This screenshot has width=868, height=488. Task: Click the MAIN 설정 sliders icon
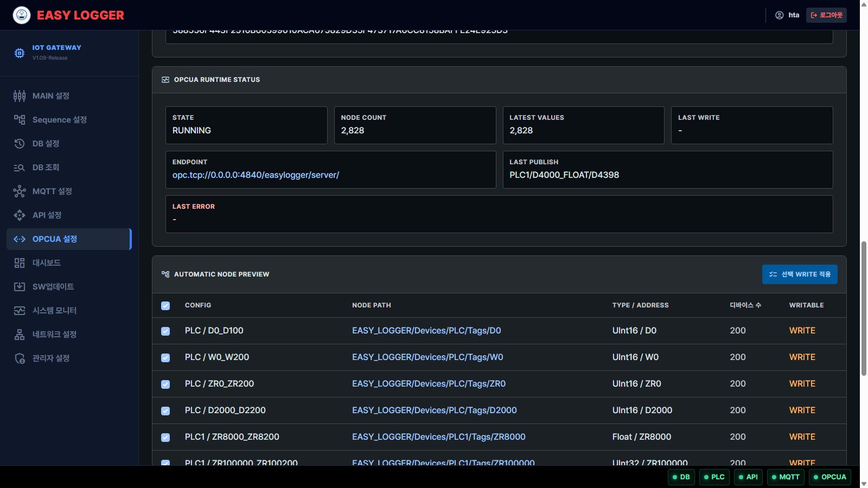coord(20,96)
